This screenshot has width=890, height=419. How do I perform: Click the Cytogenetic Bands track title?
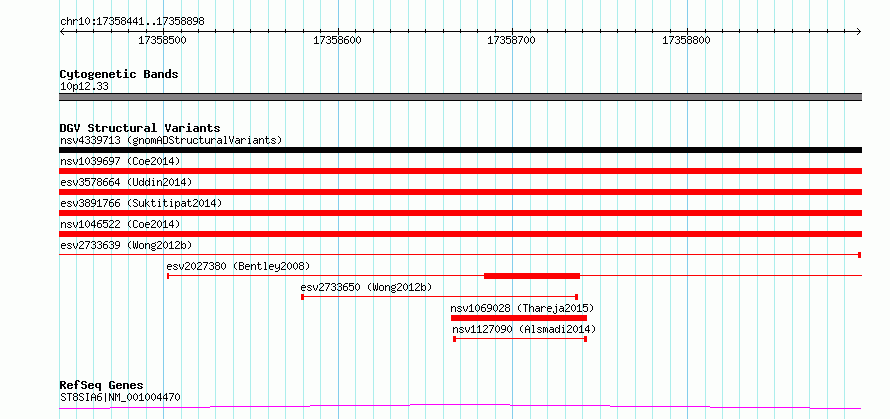coord(119,74)
